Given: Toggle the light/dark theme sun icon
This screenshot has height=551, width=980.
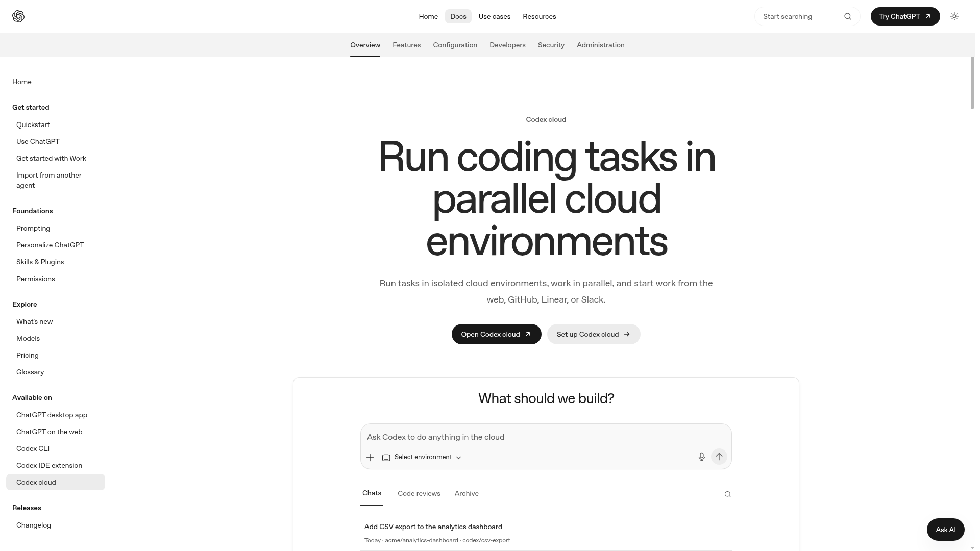Looking at the screenshot, I should 954,16.
